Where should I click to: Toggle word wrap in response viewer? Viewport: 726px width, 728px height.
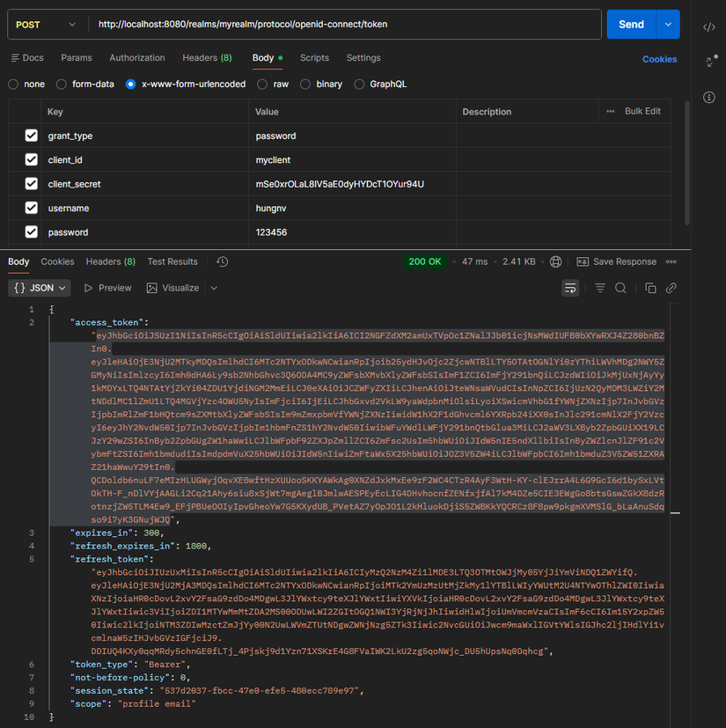570,288
